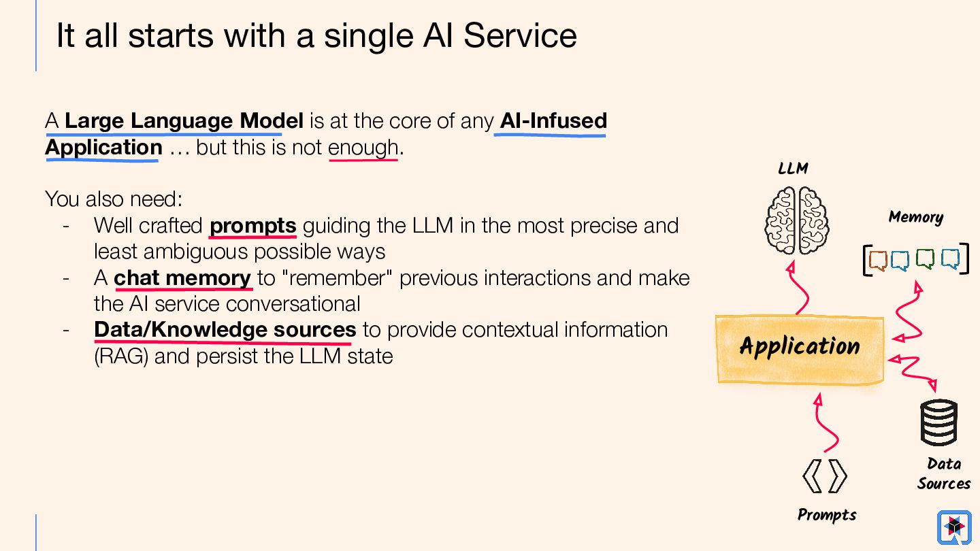Click the Prompts angle brackets icon
Screen dimensions: 980x551
[825, 475]
